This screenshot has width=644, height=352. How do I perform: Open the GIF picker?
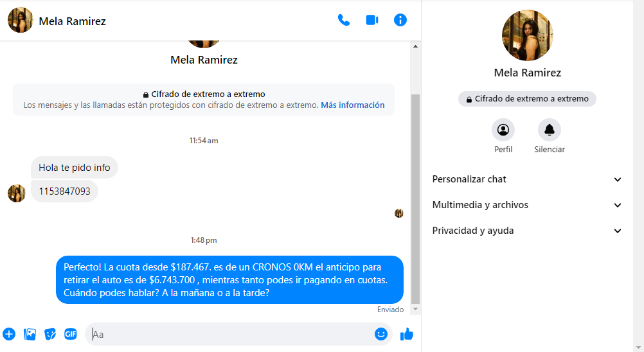pyautogui.click(x=71, y=334)
